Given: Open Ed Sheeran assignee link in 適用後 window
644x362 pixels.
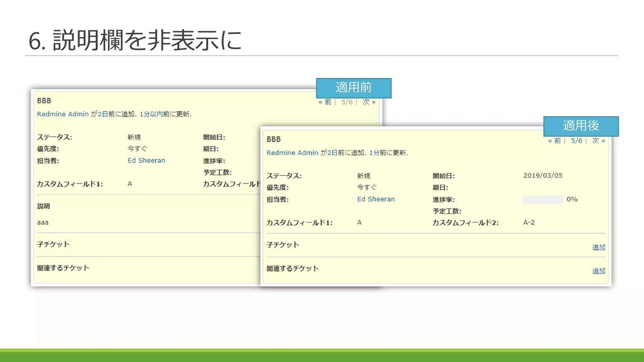Looking at the screenshot, I should click(x=376, y=199).
